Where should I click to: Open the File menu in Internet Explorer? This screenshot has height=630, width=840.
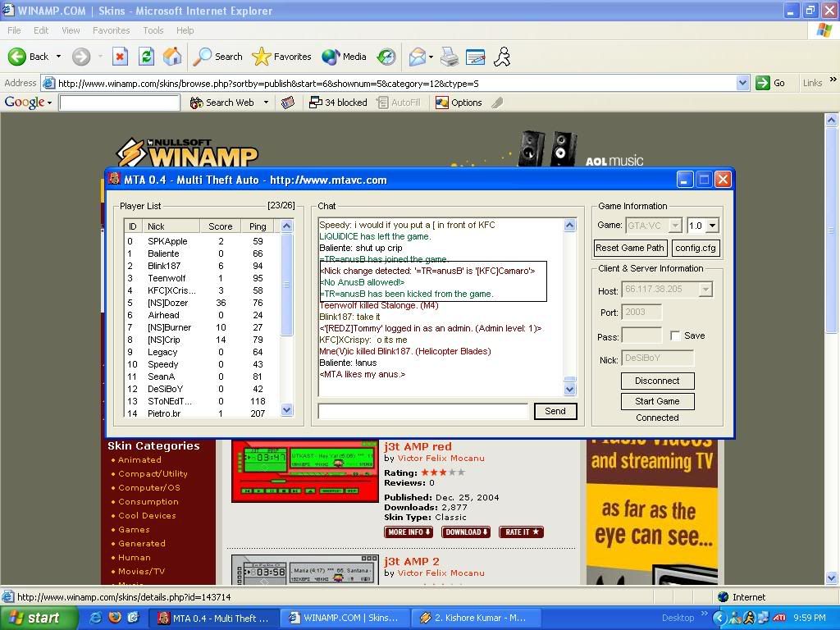(14, 30)
